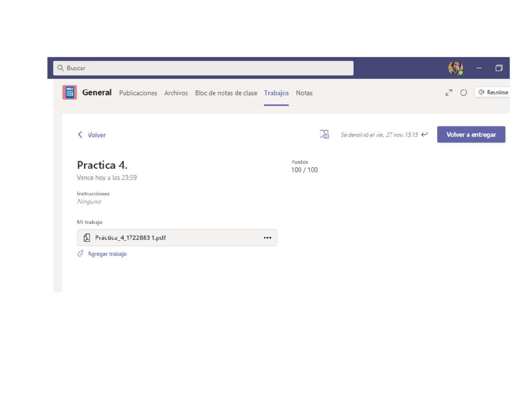
Task: Go back using the Volver link
Action: tap(92, 135)
